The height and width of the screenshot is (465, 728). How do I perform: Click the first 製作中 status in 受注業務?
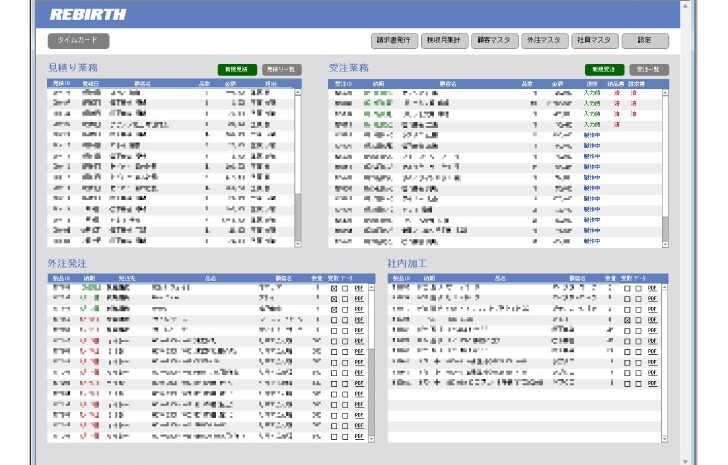click(x=592, y=135)
